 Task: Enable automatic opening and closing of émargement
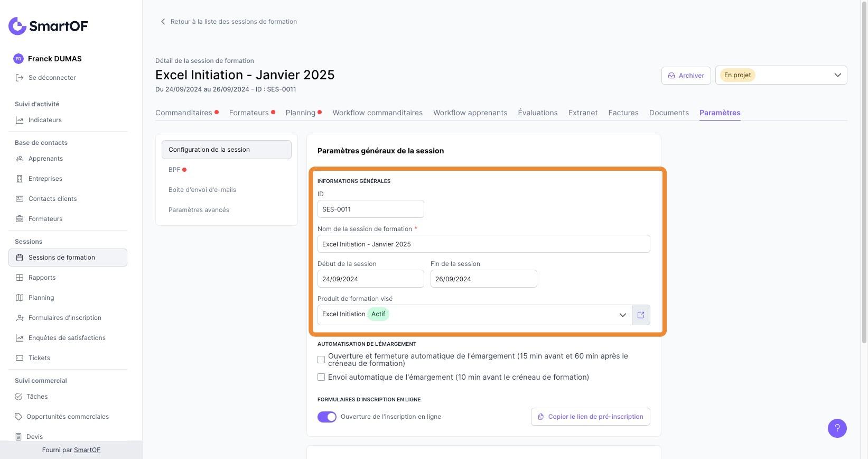click(x=321, y=360)
